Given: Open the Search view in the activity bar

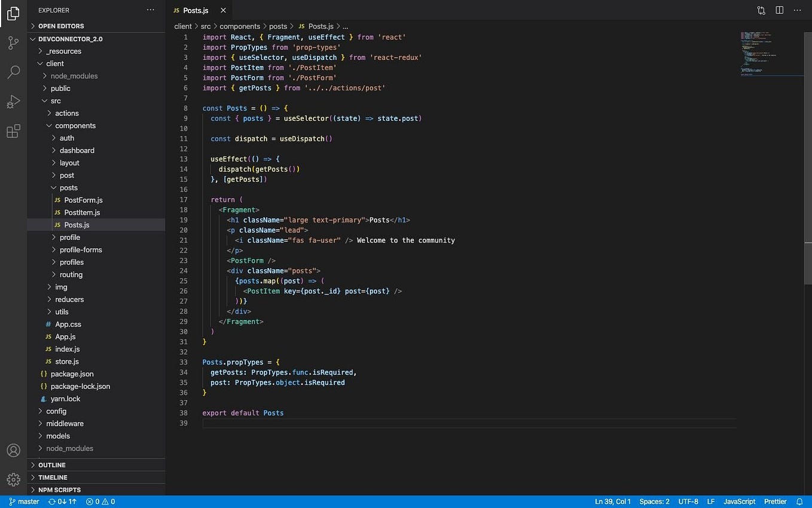Looking at the screenshot, I should [x=13, y=72].
